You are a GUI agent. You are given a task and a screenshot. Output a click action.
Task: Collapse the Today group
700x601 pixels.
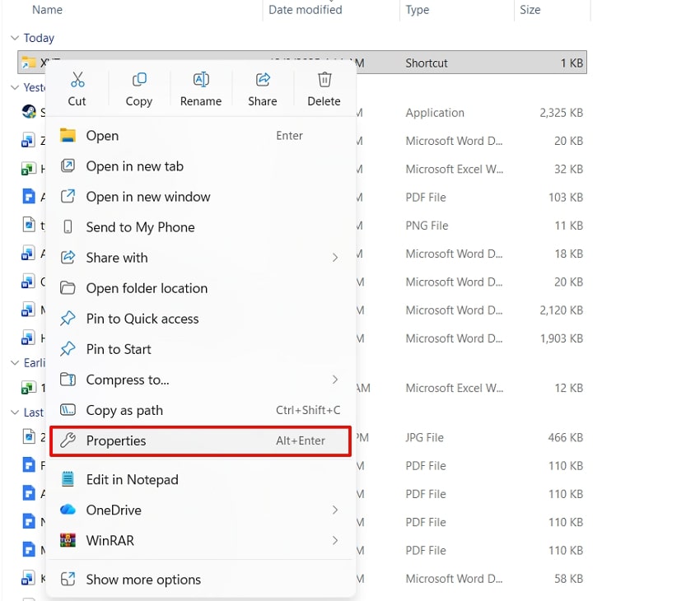(16, 38)
